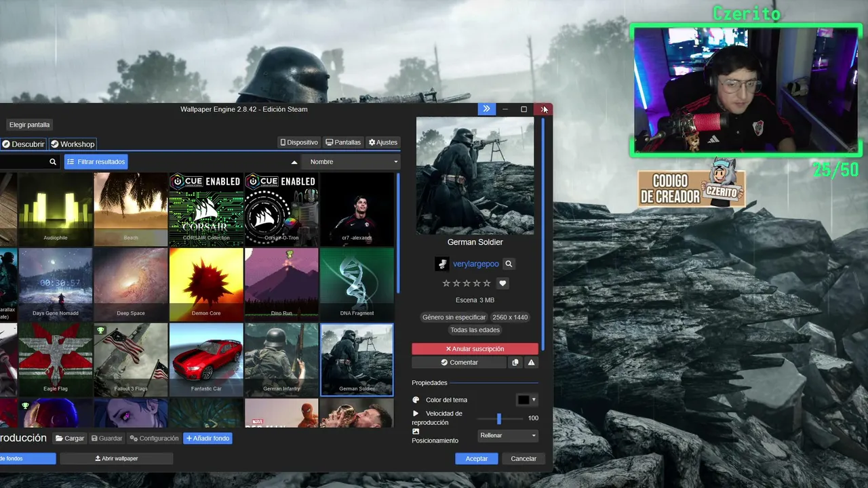This screenshot has width=868, height=488.
Task: Select the Deep Space wallpaper thumbnail
Action: coord(131,284)
